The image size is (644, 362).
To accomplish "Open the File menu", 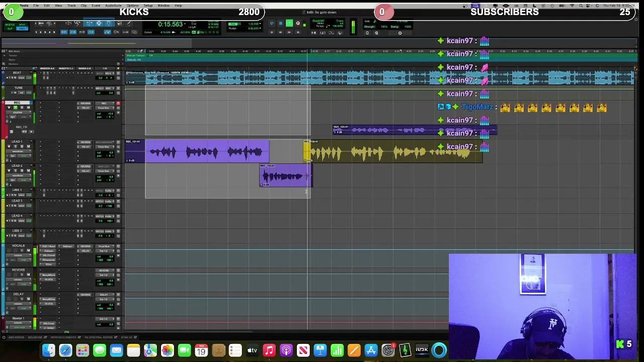I will (36, 6).
